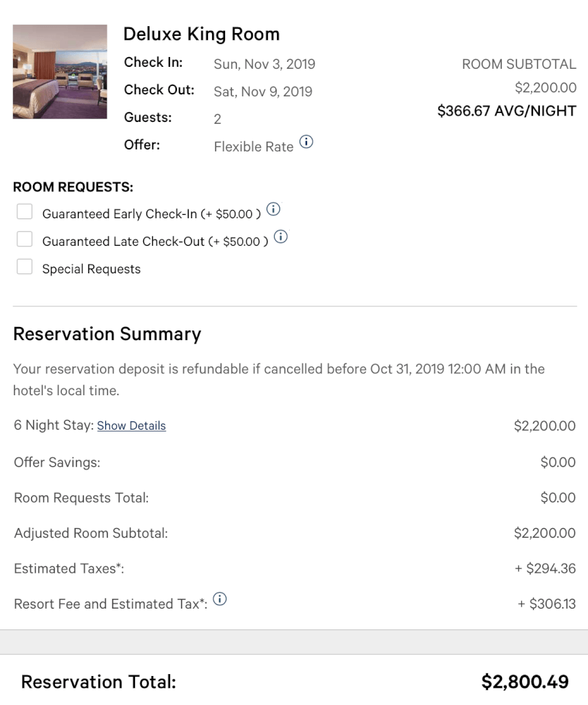This screenshot has height=705, width=588.
Task: Click the $366.67 AVG/NIGHT rate text
Action: (507, 111)
